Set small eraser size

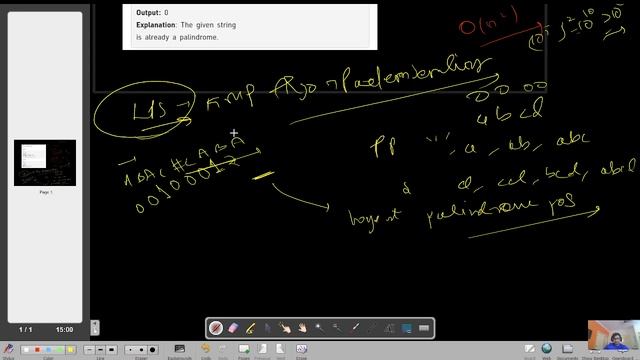pyautogui.click(x=130, y=350)
